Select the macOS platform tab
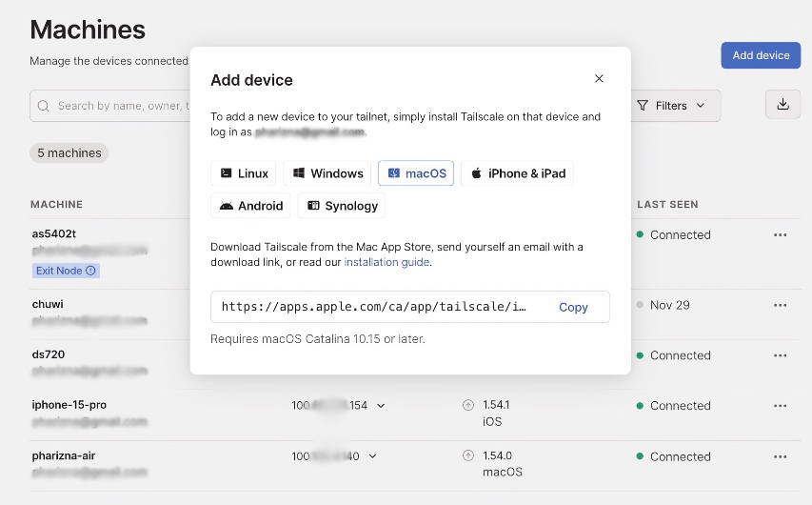Image resolution: width=812 pixels, height=505 pixels. click(x=416, y=173)
